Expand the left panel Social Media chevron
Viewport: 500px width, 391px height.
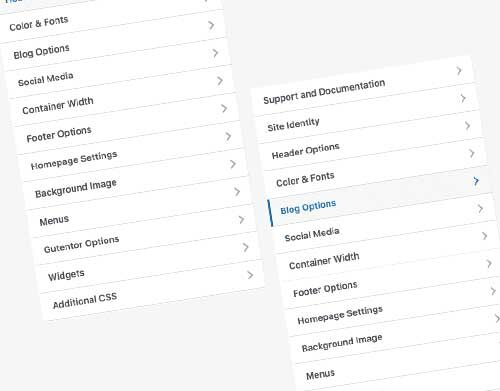pyautogui.click(x=220, y=81)
